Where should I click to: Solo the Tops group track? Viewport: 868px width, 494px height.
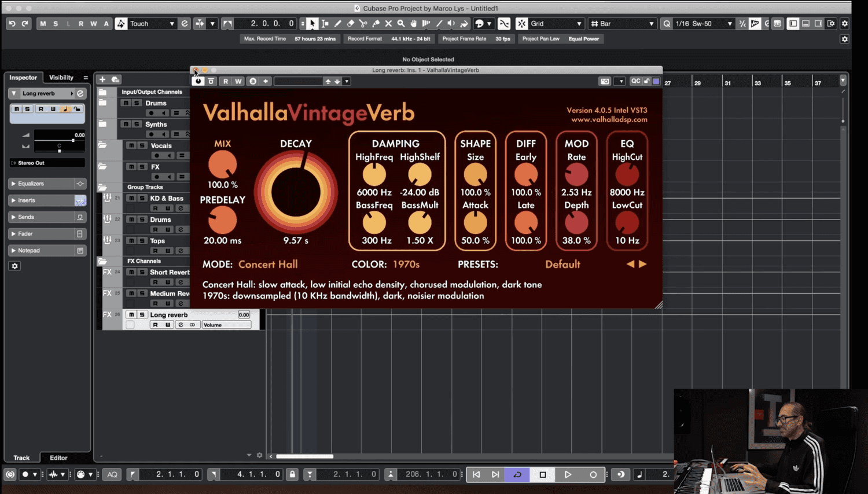(142, 240)
